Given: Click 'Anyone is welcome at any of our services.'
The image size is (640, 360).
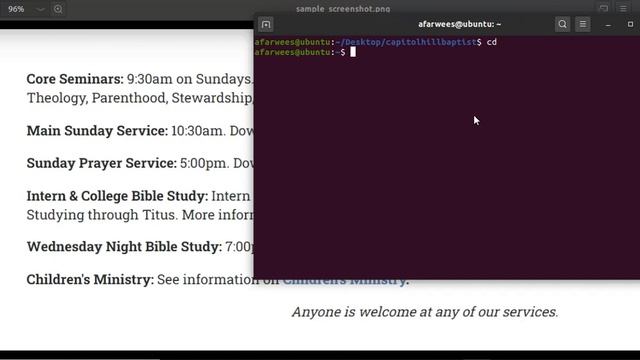Looking at the screenshot, I should click(x=425, y=312).
